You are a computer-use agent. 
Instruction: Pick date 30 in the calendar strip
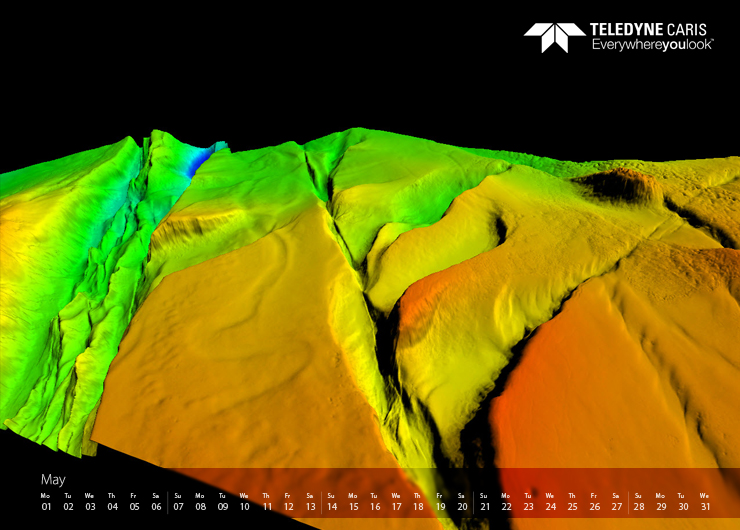pyautogui.click(x=683, y=507)
